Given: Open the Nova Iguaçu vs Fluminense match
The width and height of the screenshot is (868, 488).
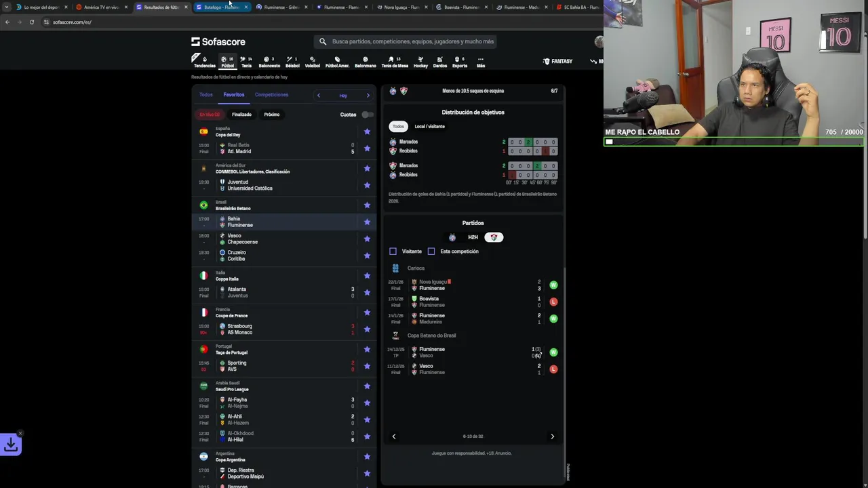Looking at the screenshot, I should pyautogui.click(x=473, y=285).
